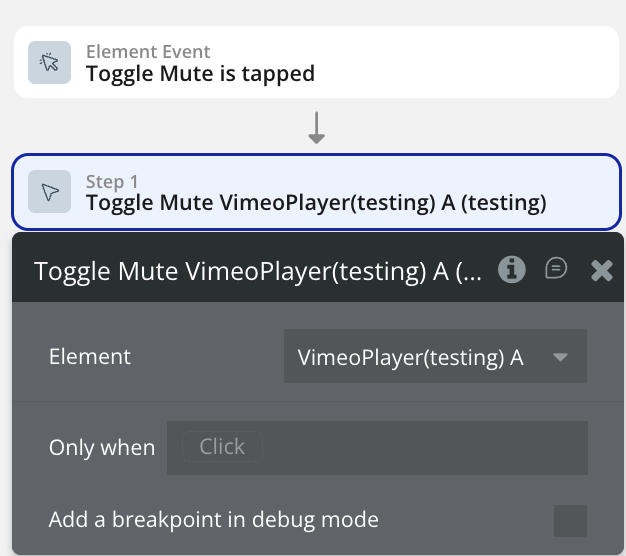Select the Step 1 Toggle Mute action title
The width and height of the screenshot is (626, 556).
pyautogui.click(x=316, y=203)
